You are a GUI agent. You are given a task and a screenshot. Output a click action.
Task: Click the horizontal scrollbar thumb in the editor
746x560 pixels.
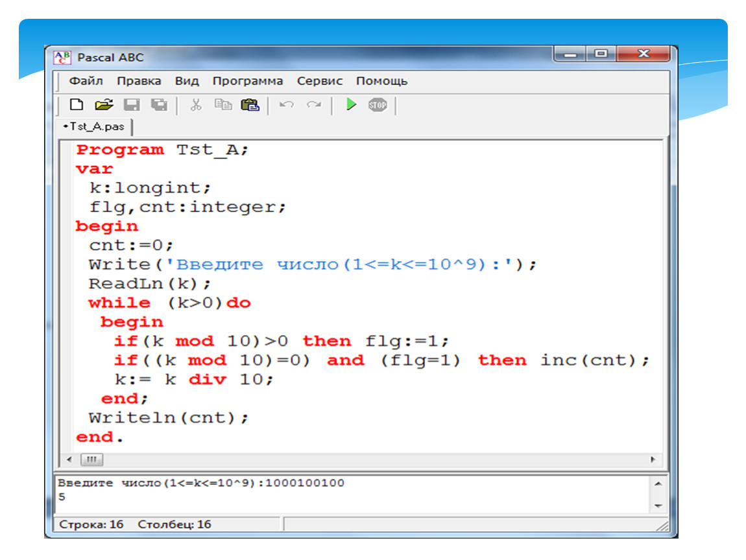coord(92,460)
